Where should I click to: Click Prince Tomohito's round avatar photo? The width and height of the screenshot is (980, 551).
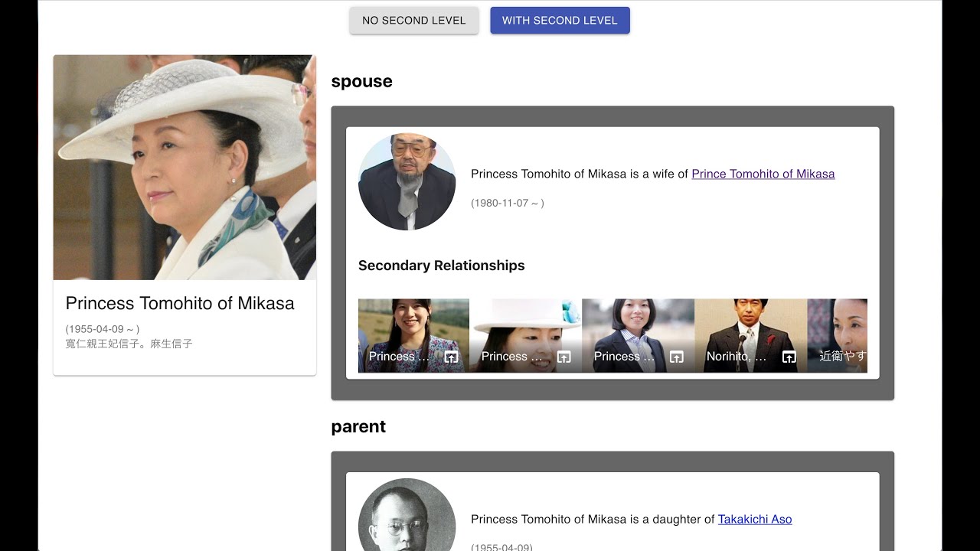tap(407, 181)
